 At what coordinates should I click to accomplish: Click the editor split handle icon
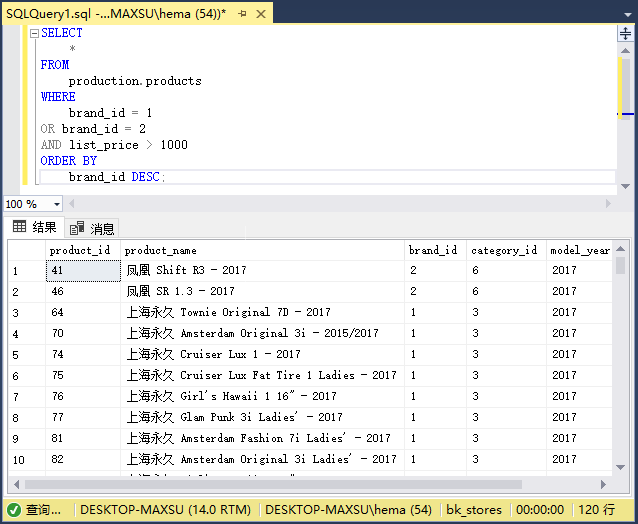pyautogui.click(x=625, y=33)
